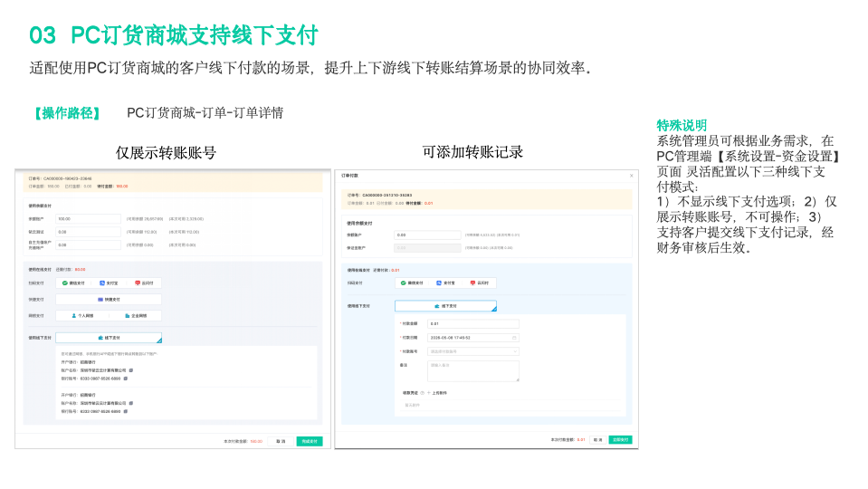
Task: Open the 付款账号 dropdown
Action: [473, 351]
